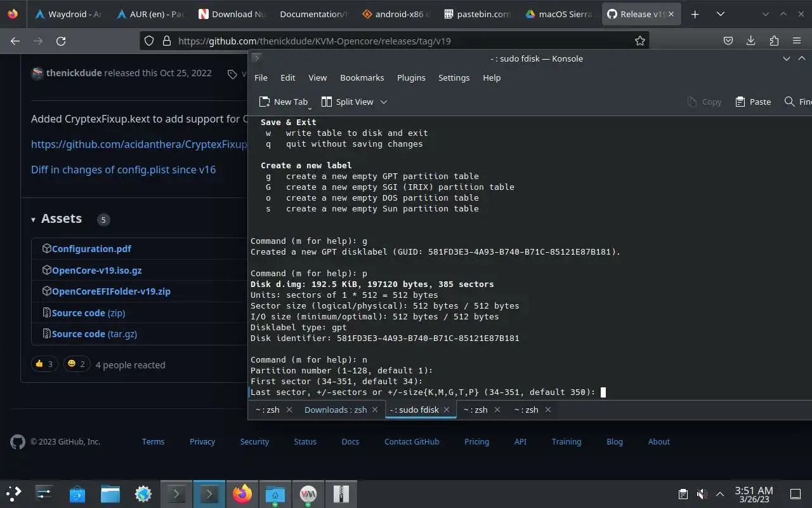Activate Firefox from the taskbar
This screenshot has width=812, height=508.
(x=242, y=493)
